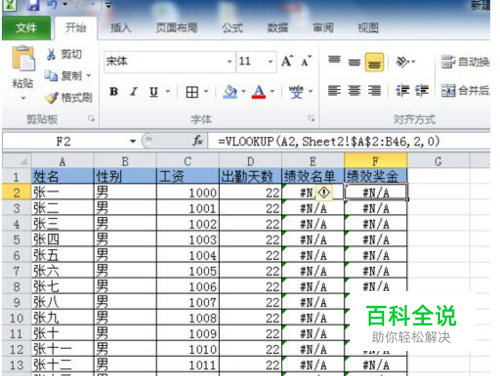
Task: Increase indent button
Action: [x=422, y=91]
